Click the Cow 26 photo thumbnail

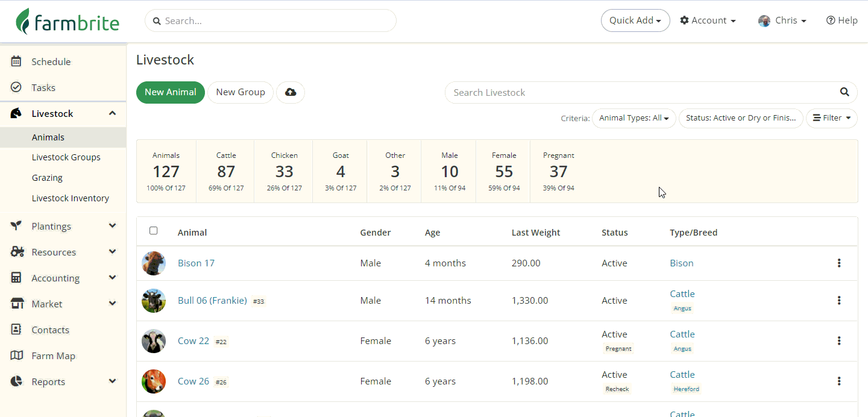154,381
